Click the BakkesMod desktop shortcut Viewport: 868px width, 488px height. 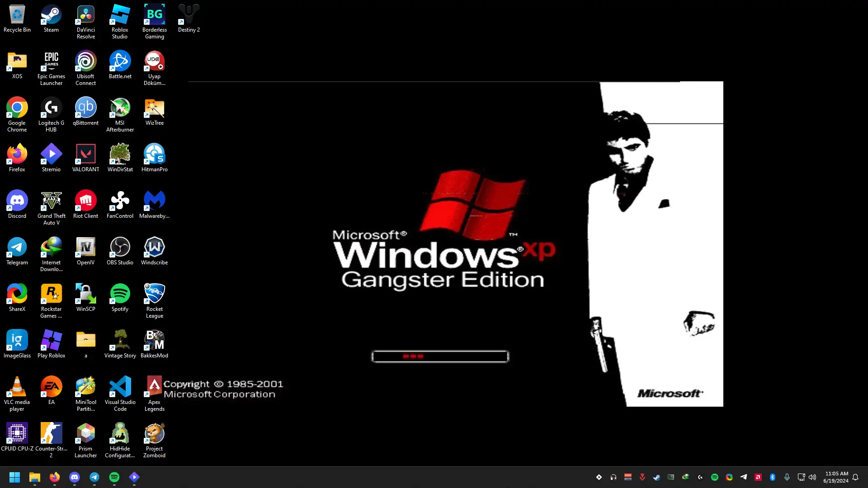[x=155, y=345]
